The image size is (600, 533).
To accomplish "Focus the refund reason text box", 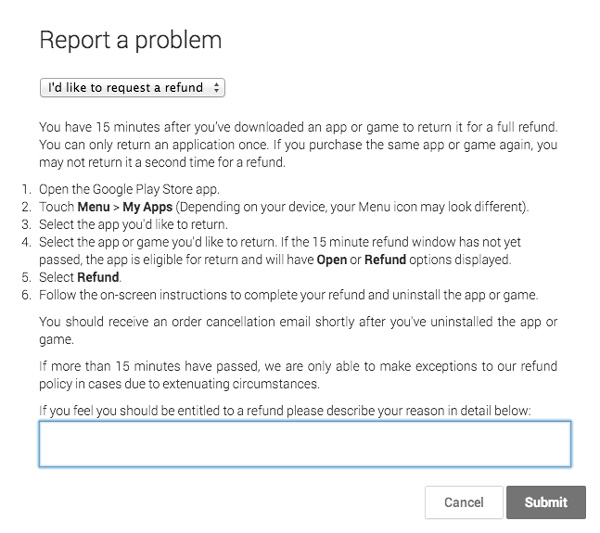I will coord(304,443).
